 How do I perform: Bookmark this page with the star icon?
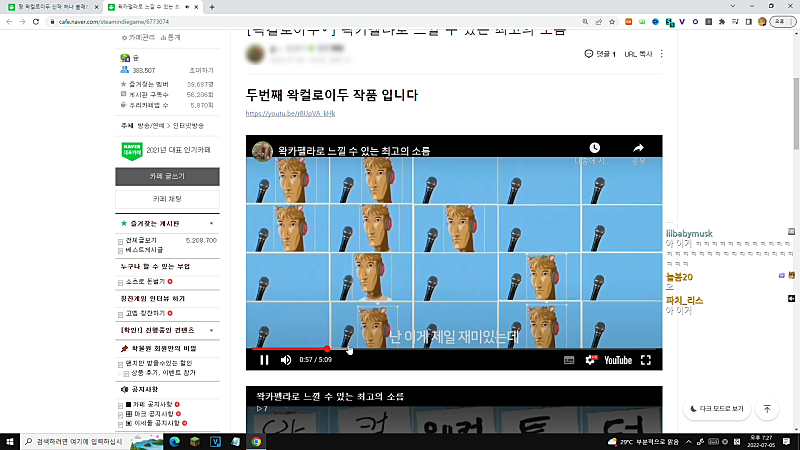(x=612, y=22)
